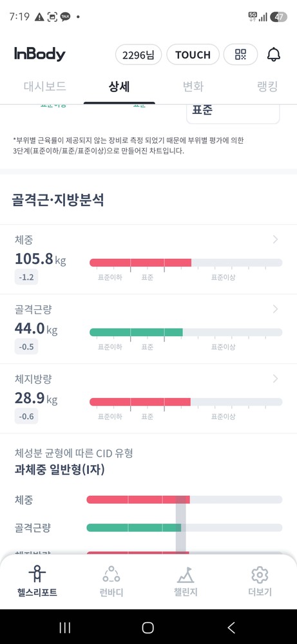Tap the InBody logo

point(40,54)
